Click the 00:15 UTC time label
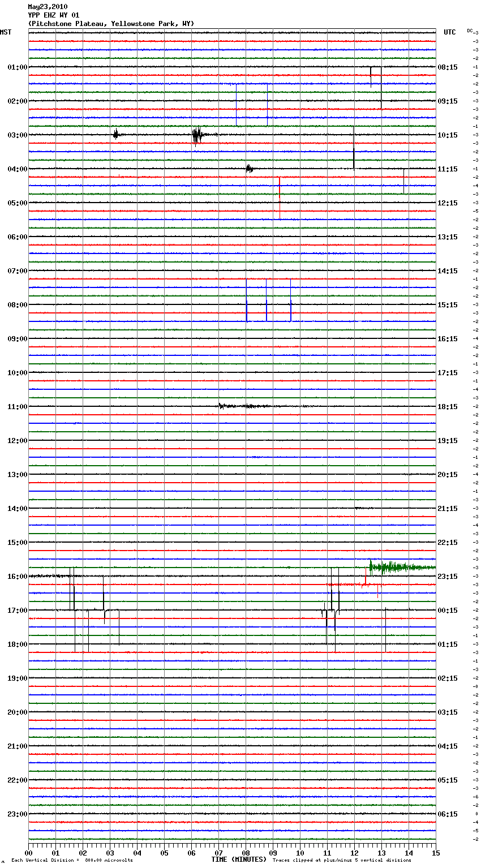Image resolution: width=481 pixels, height=868 pixels. (448, 611)
